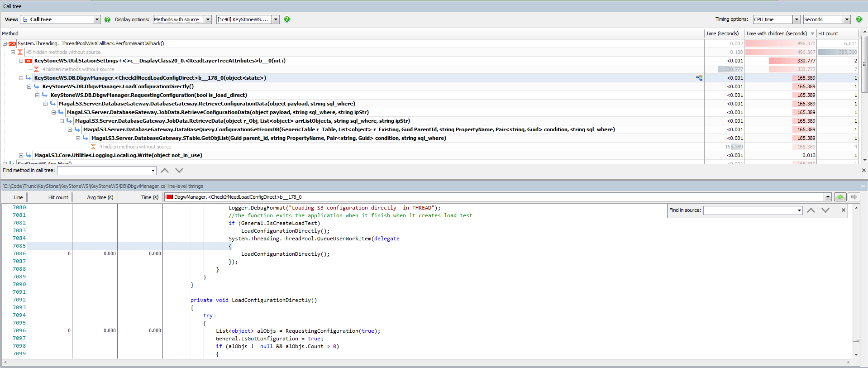Open the DbgwManager method selector dropdown

828,197
